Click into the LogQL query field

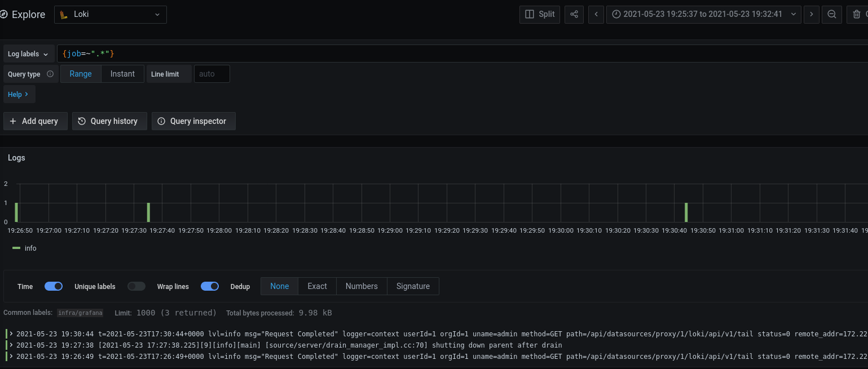[x=462, y=54]
